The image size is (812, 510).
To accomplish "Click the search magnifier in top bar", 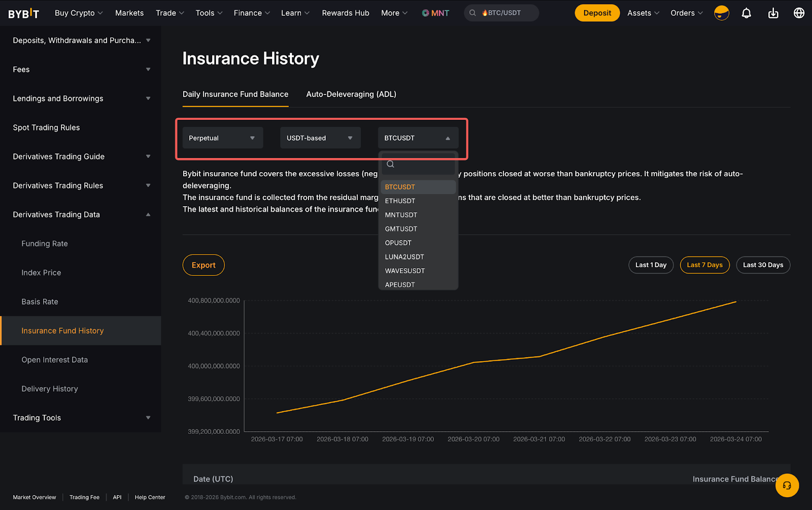I will (472, 13).
